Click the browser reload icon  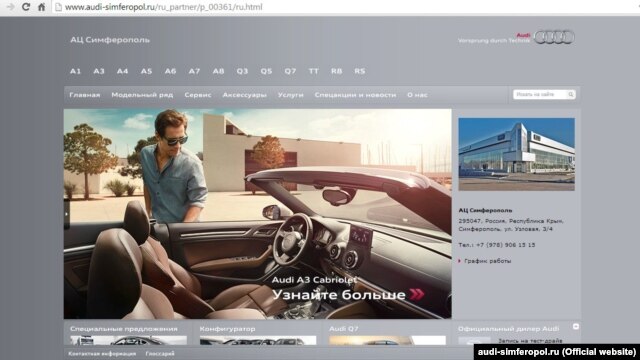(26, 7)
